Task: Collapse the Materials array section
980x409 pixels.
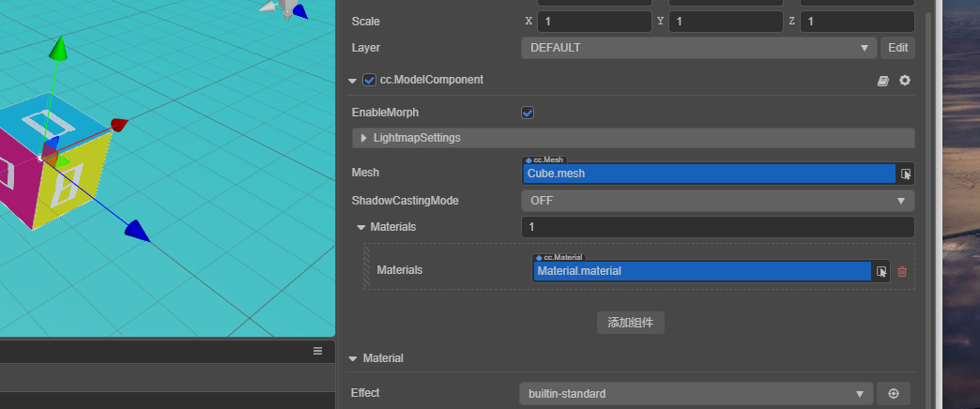Action: coord(361,227)
